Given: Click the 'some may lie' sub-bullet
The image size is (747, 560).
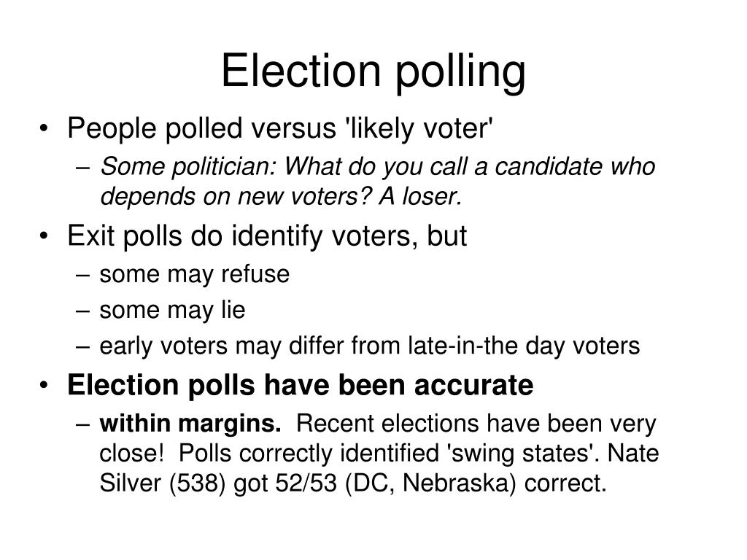Looking at the screenshot, I should [x=172, y=311].
